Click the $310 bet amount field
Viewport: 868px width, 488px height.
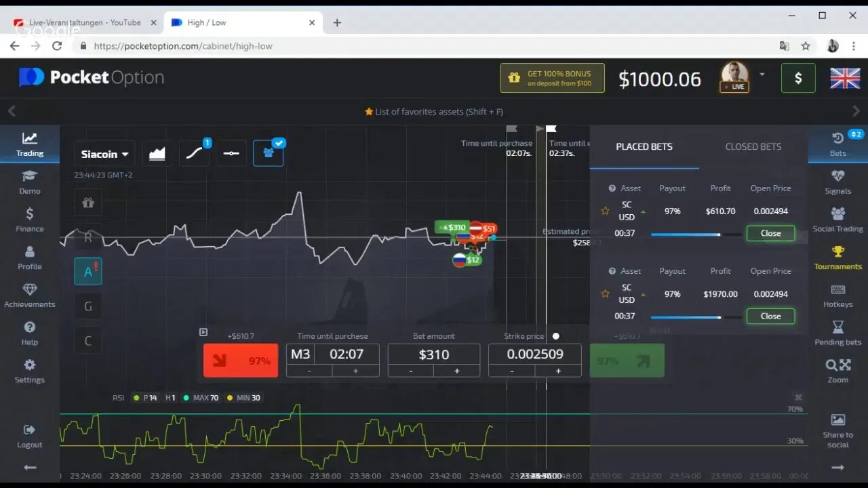[433, 353]
